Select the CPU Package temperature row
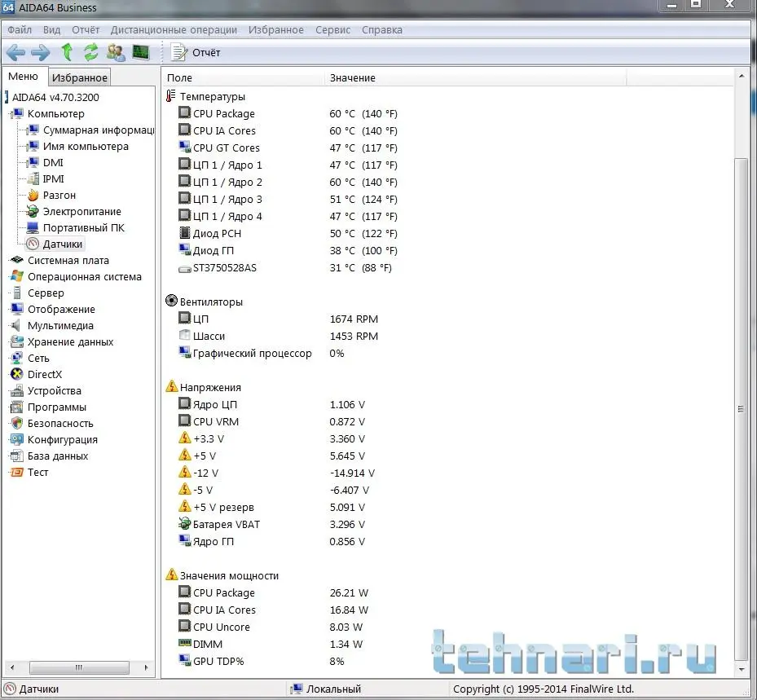This screenshot has height=700, width=757. tap(288, 114)
